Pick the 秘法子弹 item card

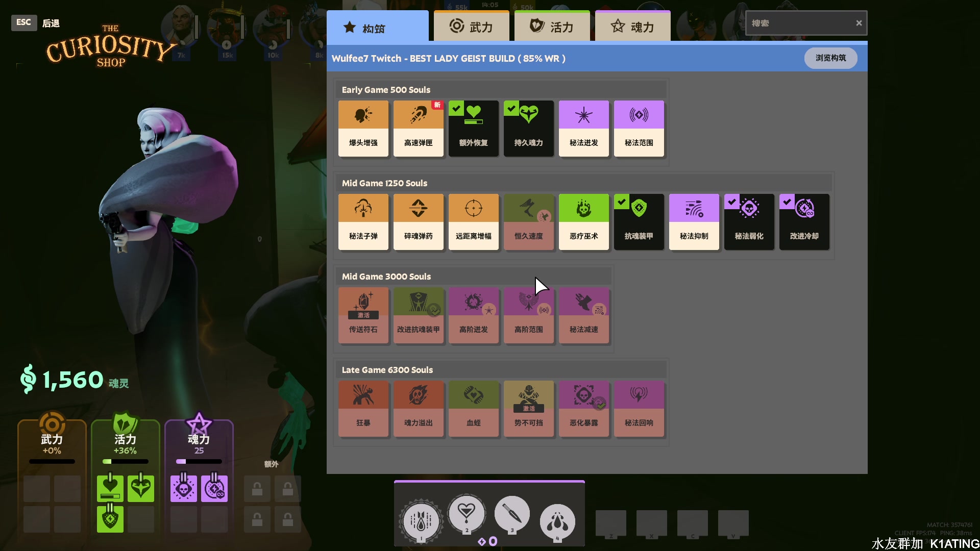pos(363,222)
